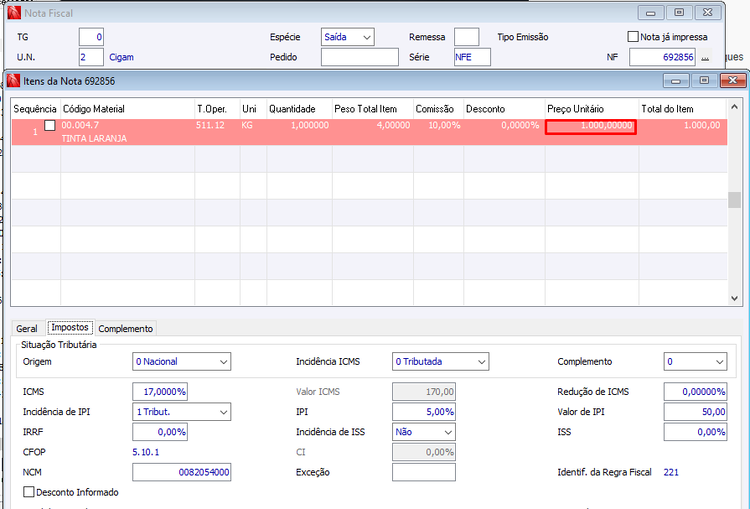Click the Itens da Nota window icon
The height and width of the screenshot is (509, 750).
[x=14, y=81]
